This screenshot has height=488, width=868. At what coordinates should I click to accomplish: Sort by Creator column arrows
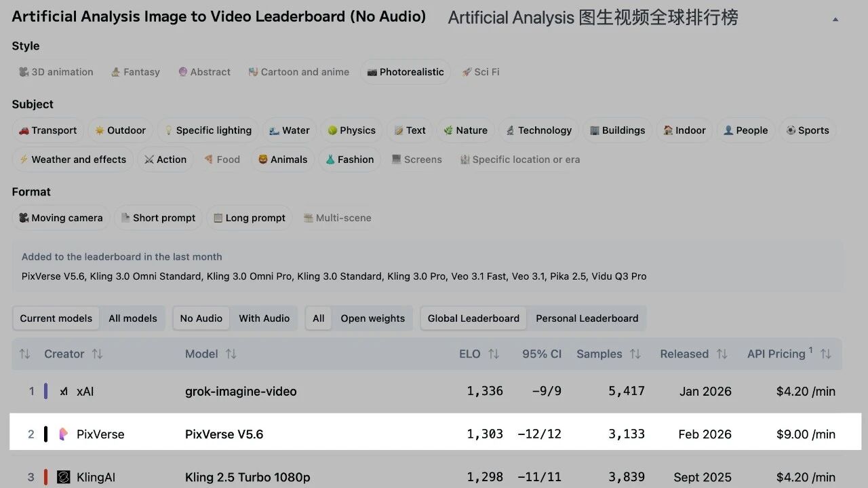[x=97, y=354]
